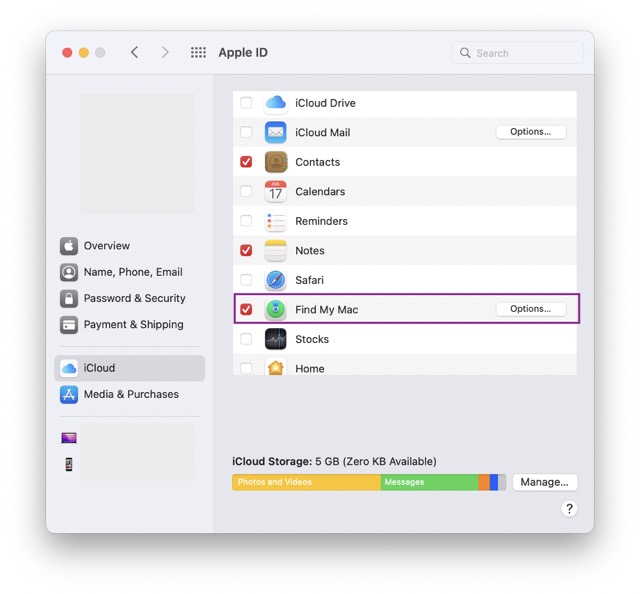Enable the Reminders checkbox
Image resolution: width=640 pixels, height=594 pixels.
click(x=246, y=220)
